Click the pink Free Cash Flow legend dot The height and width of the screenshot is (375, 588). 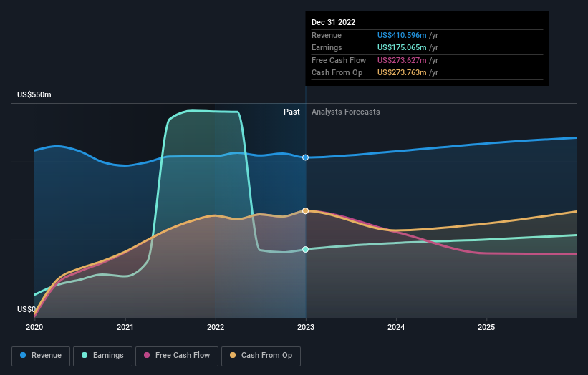(x=148, y=355)
